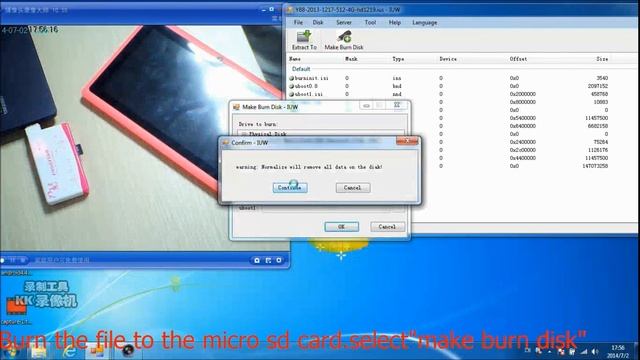Screen dimensions: 640x360
Task: Select the uboot1.isi row icon
Action: [x=291, y=94]
